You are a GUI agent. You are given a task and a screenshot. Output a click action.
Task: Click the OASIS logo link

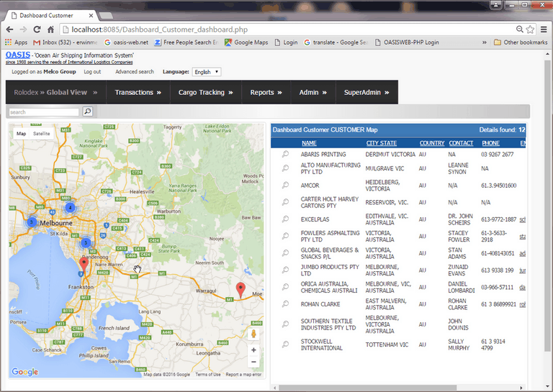(x=17, y=55)
